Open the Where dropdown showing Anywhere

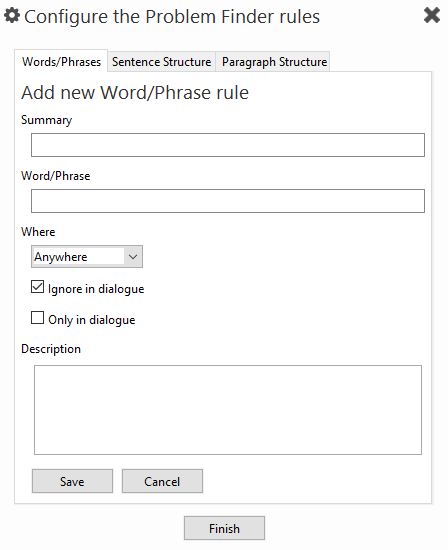coord(87,257)
